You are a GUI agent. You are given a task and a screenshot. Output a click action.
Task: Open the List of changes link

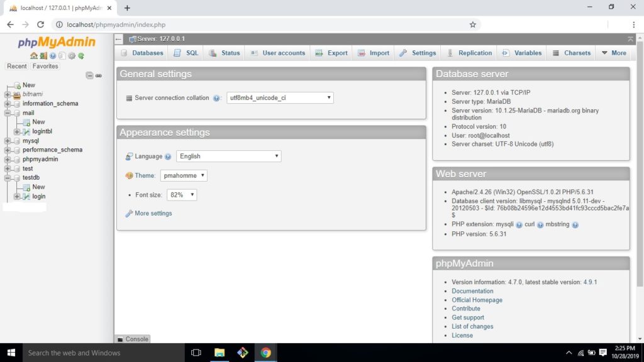pos(472,326)
